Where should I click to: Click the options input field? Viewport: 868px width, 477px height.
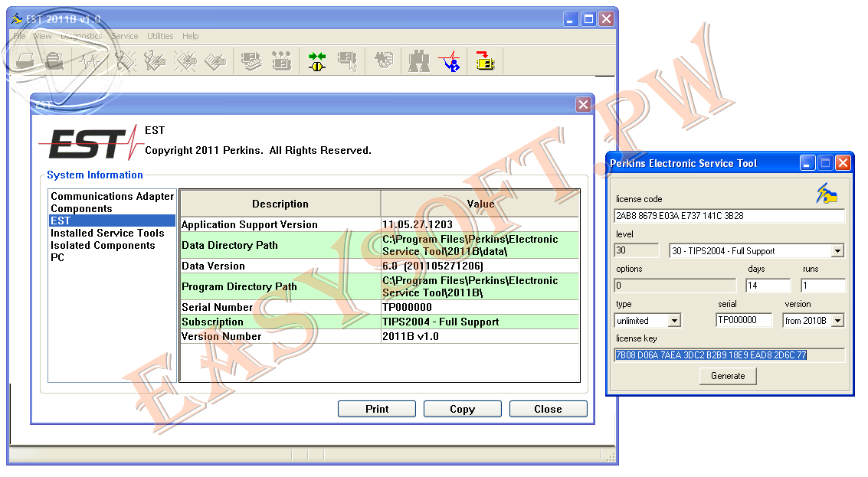pyautogui.click(x=676, y=286)
